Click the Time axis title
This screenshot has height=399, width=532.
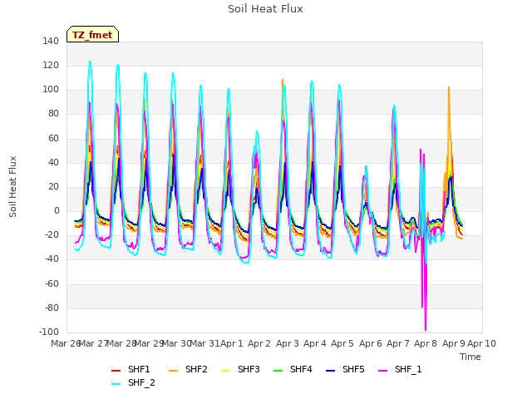tap(470, 357)
